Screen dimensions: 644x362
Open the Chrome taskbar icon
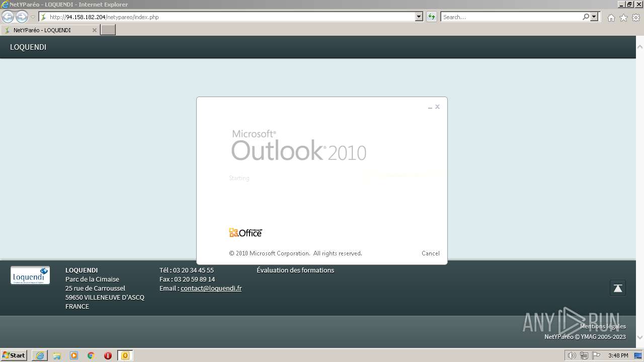(x=91, y=355)
